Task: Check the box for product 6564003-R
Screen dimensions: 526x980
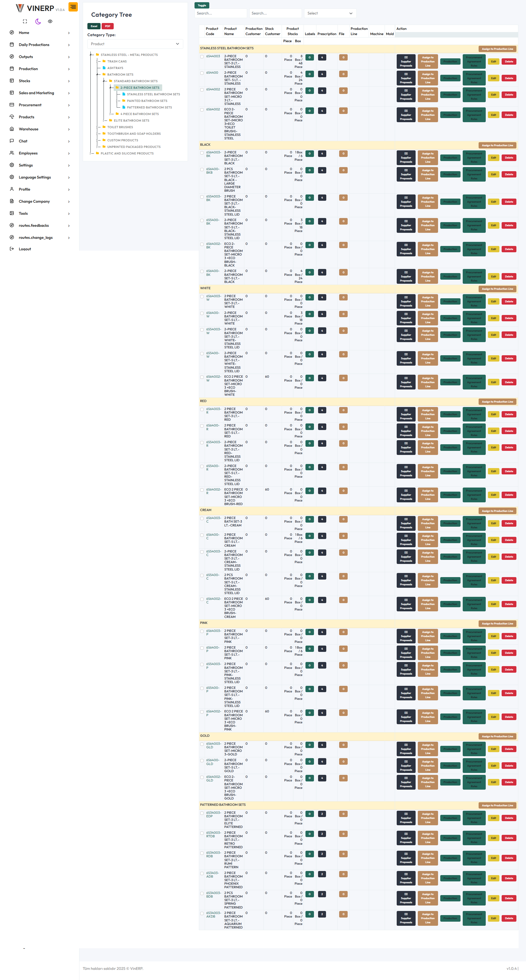Action: tap(202, 410)
